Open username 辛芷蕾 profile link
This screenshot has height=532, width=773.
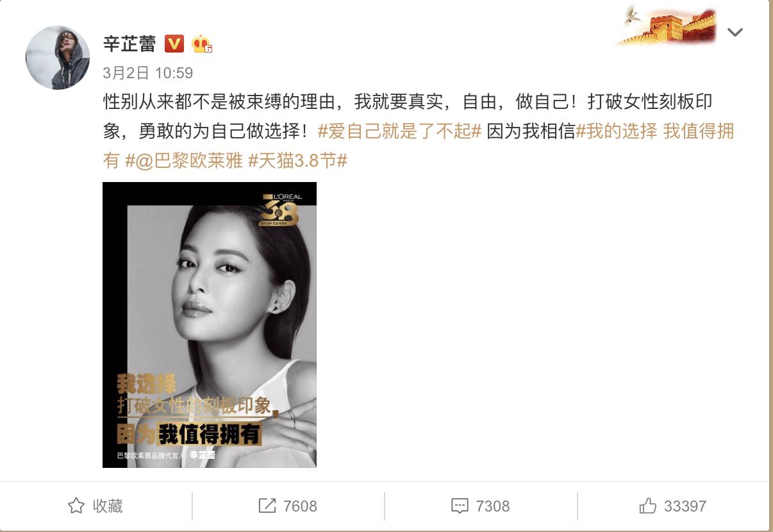[129, 44]
